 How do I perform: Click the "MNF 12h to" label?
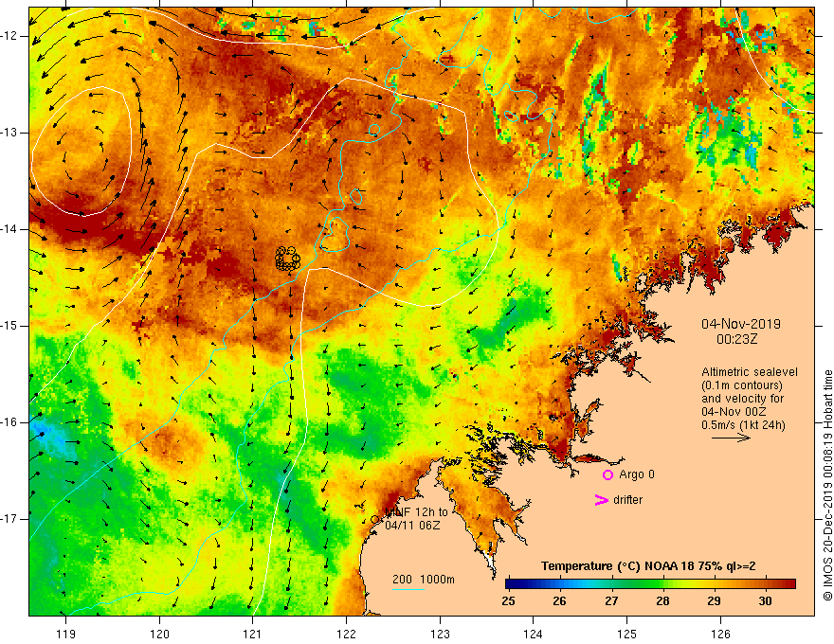pyautogui.click(x=416, y=511)
